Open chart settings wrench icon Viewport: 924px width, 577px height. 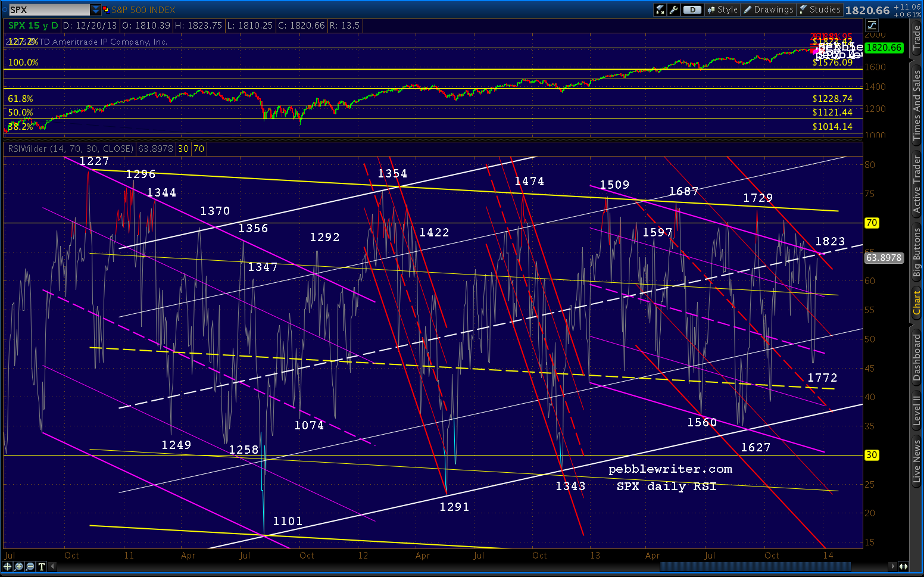(x=673, y=10)
